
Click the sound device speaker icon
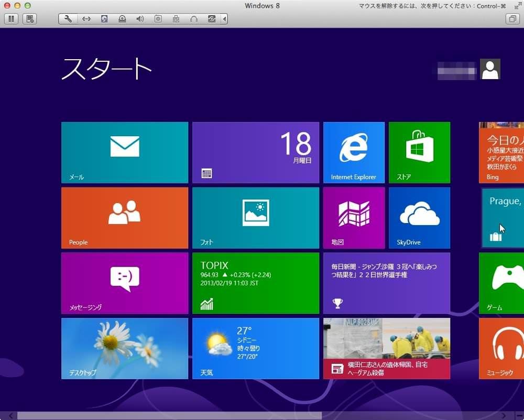pos(140,19)
